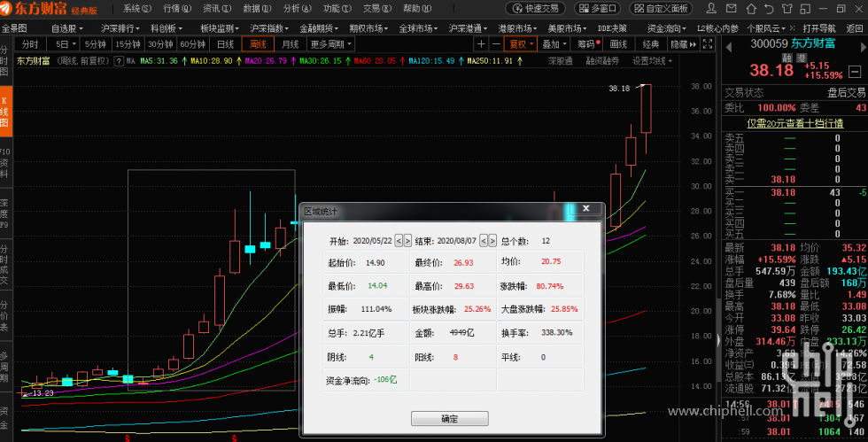Click 返回 to go back
Image resolution: width=868 pixels, height=442 pixels.
coord(854,28)
